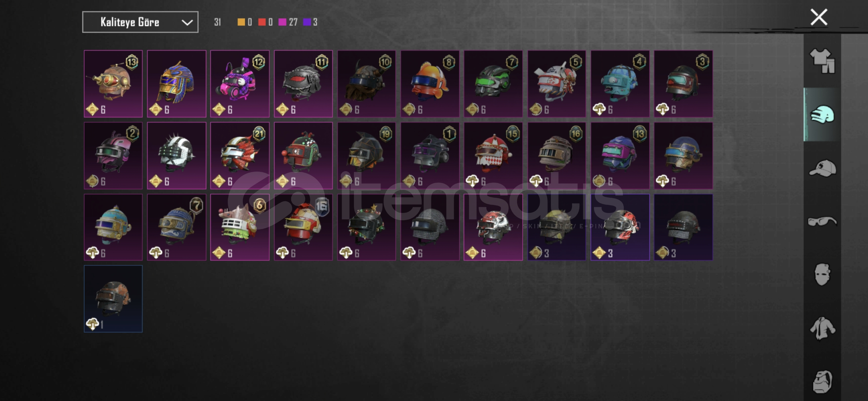Close the inventory with the X icon

coord(819,17)
